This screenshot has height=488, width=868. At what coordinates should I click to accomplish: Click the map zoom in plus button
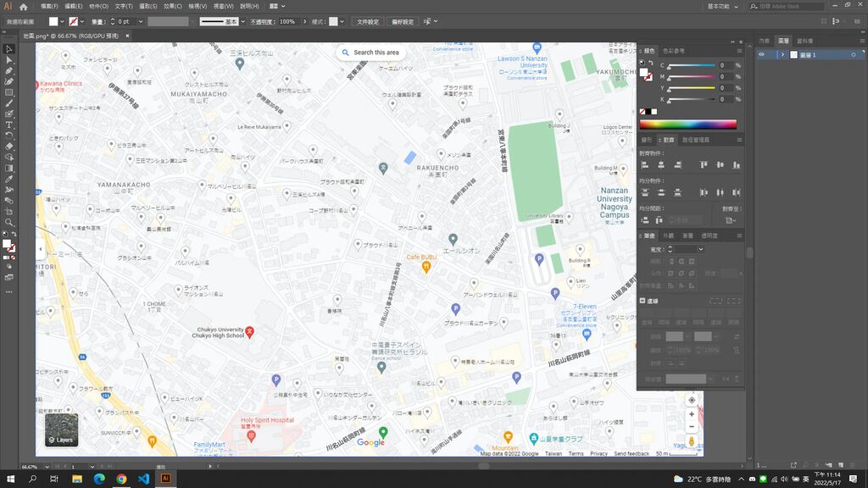(692, 413)
